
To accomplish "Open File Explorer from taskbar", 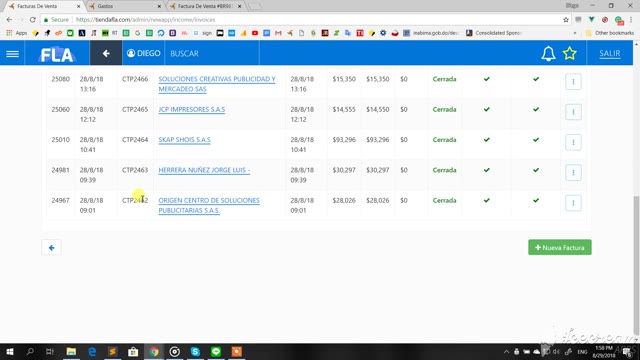I will click(71, 351).
